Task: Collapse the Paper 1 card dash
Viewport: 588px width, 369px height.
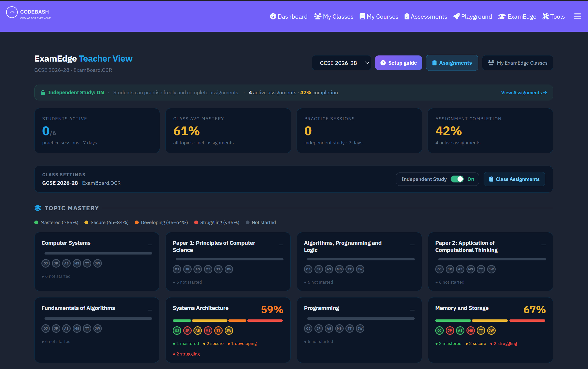Action: pyautogui.click(x=281, y=245)
